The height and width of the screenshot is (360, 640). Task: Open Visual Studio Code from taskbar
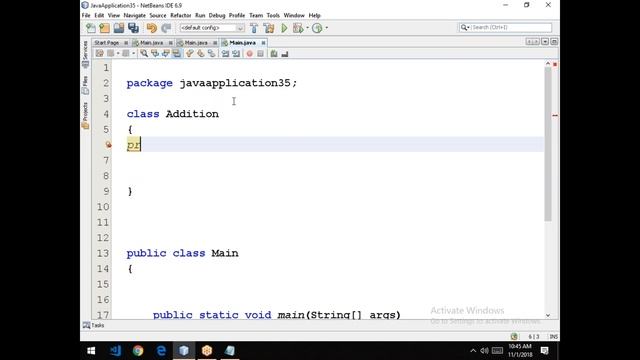coord(116,351)
